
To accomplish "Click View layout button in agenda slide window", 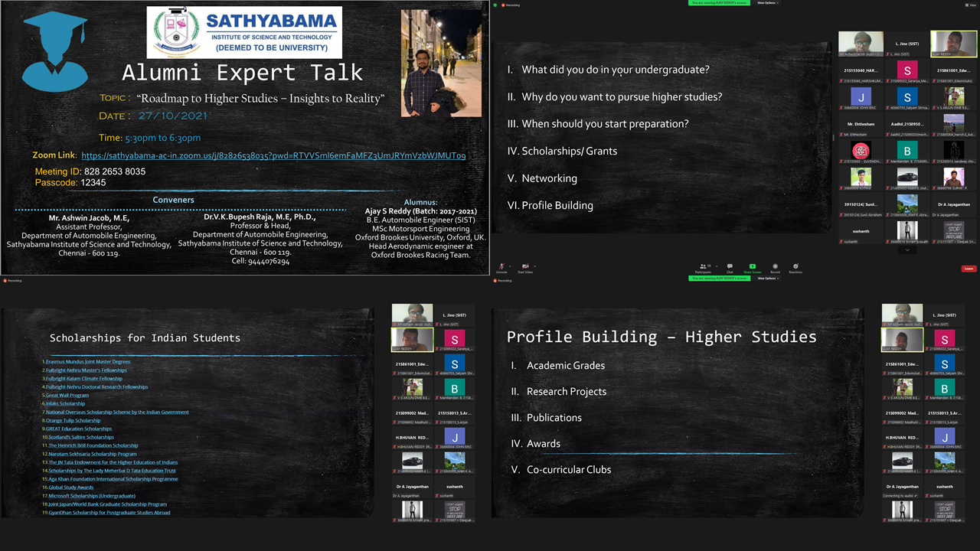I will coord(972,4).
